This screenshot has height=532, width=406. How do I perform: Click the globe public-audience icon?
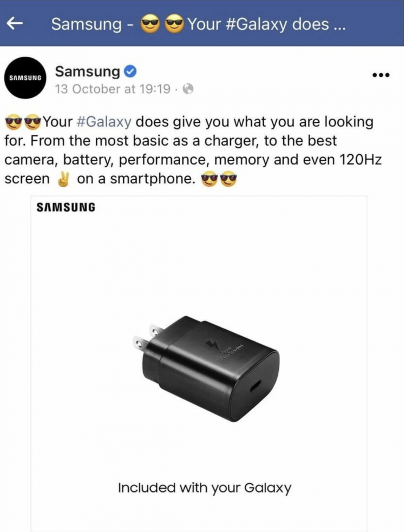pos(188,89)
